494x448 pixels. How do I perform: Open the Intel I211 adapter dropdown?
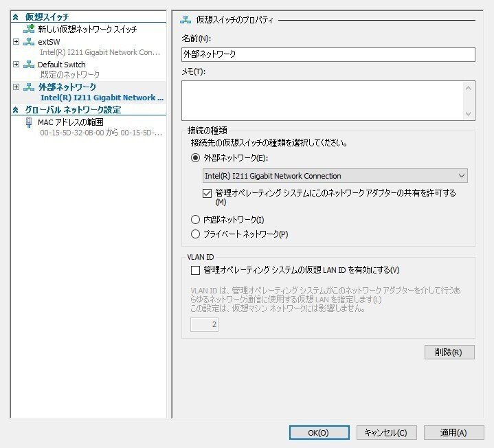tap(335, 176)
